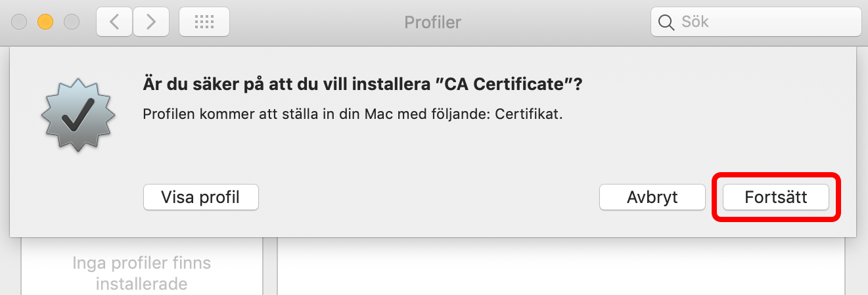Click the empty profile details pane on the right
This screenshot has height=295, width=868.
click(560, 266)
